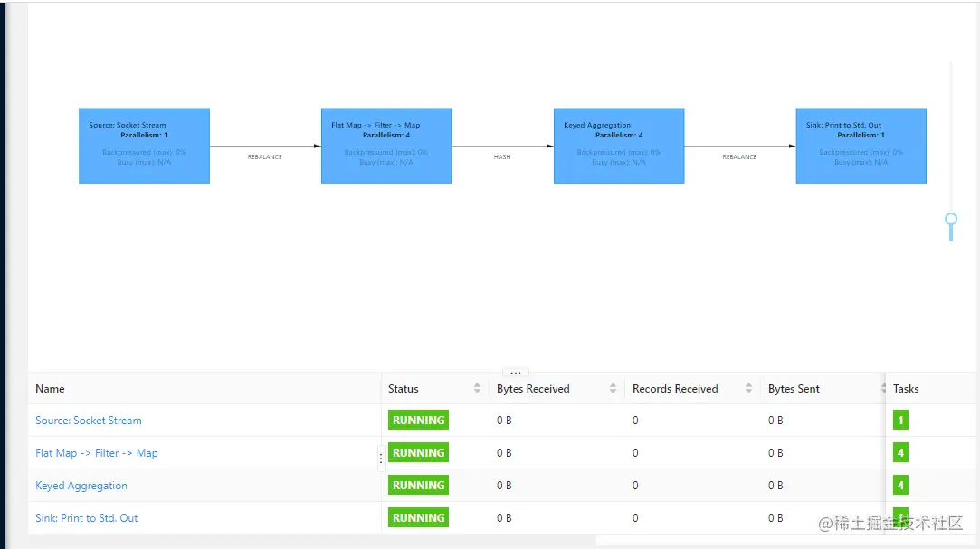
Task: Select the Sink: Print to Std. Out node
Action: coord(861,146)
